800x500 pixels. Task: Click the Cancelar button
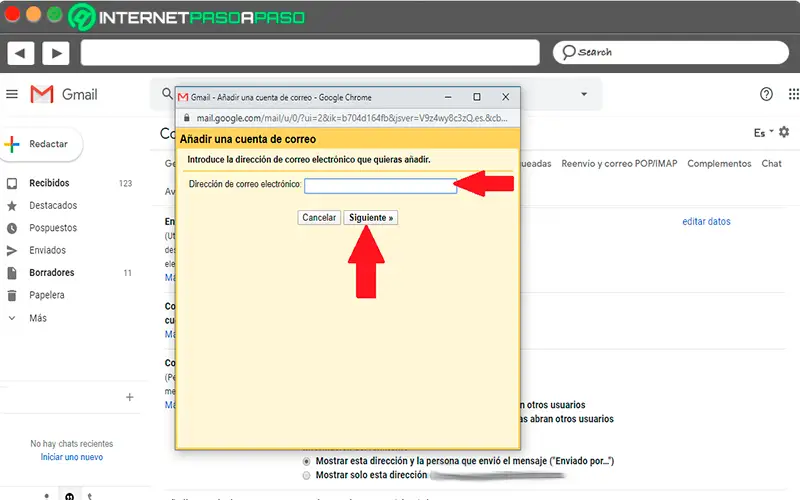click(x=319, y=217)
